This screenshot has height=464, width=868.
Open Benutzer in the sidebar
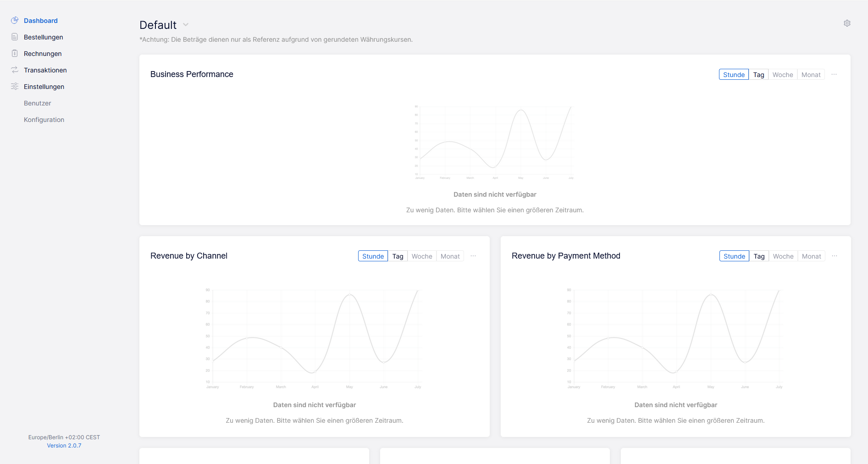click(38, 103)
